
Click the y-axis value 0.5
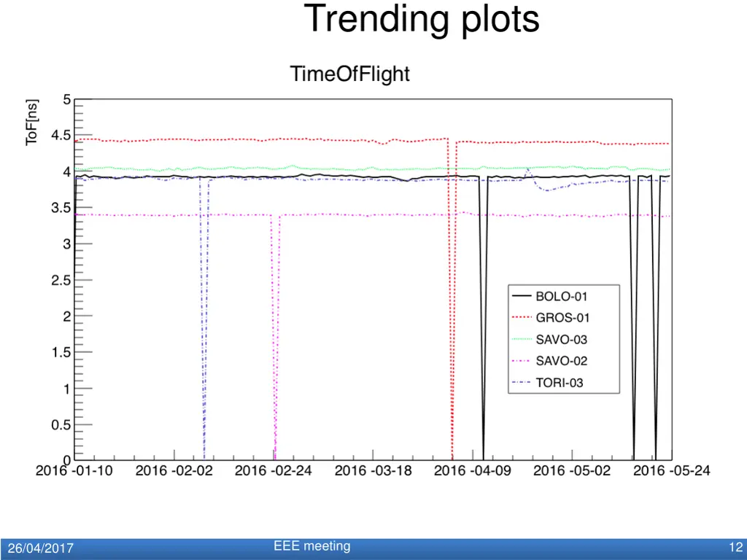(x=61, y=425)
